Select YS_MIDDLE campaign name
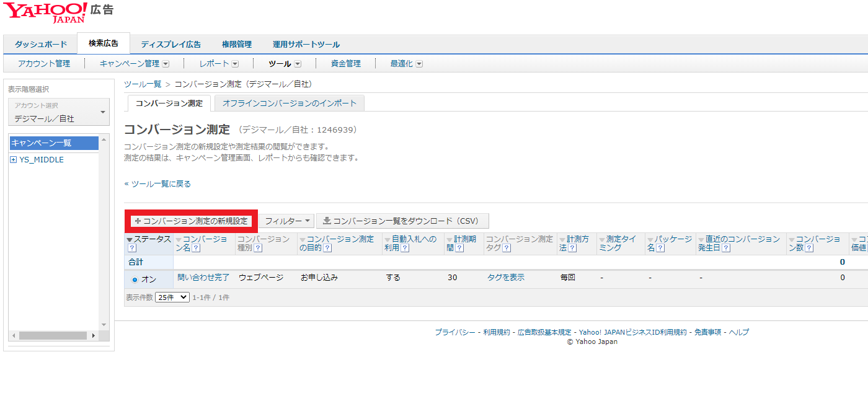Screen dimensions: 868x401 tap(42, 160)
